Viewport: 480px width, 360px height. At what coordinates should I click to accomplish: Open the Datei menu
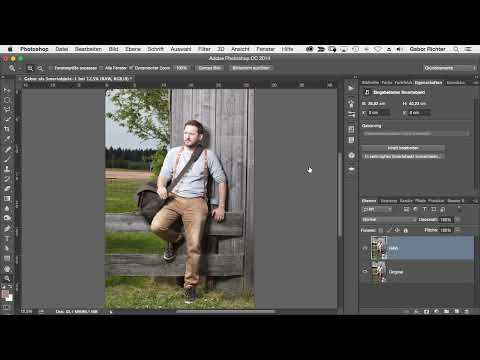[62, 49]
